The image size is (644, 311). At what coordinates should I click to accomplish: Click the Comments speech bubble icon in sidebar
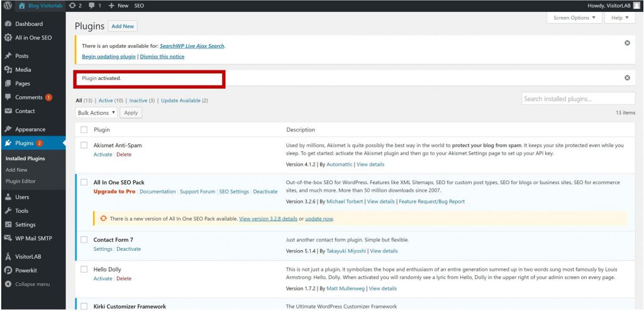point(8,97)
